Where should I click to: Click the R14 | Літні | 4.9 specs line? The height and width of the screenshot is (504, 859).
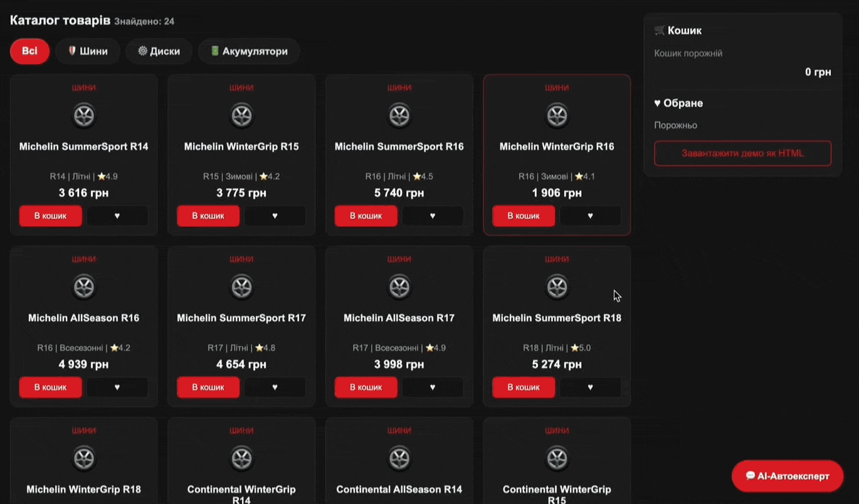[x=84, y=177]
